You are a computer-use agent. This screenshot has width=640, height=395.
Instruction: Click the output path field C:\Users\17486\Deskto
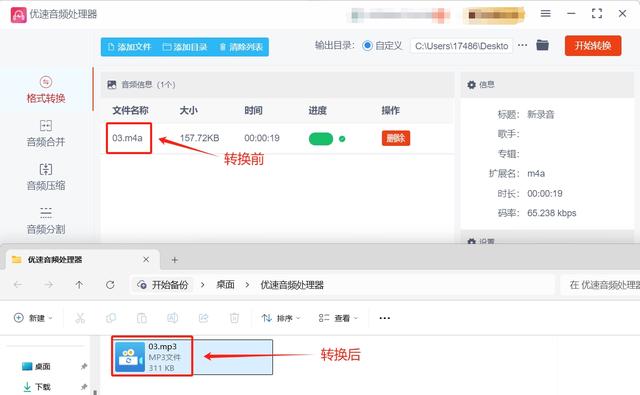pos(462,46)
